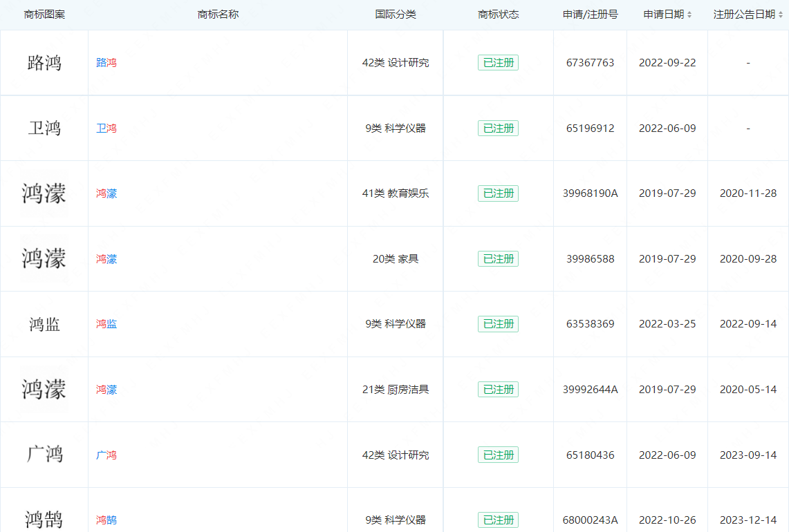Click 42类 设计研究 in the 路鸿 row
The width and height of the screenshot is (789, 532).
tap(396, 63)
